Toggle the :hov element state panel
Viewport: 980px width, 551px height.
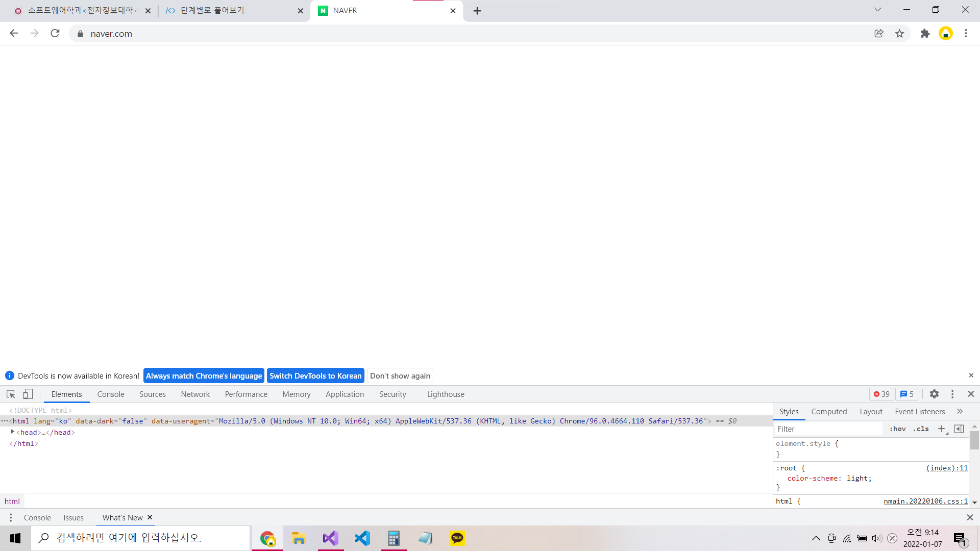(x=897, y=429)
